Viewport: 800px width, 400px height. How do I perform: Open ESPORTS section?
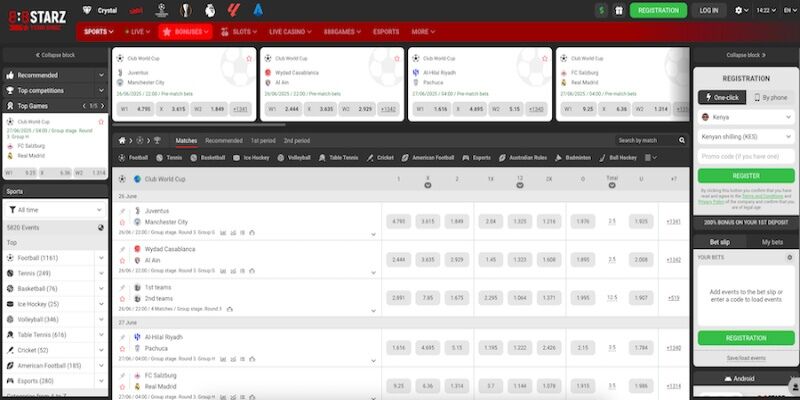click(x=386, y=32)
